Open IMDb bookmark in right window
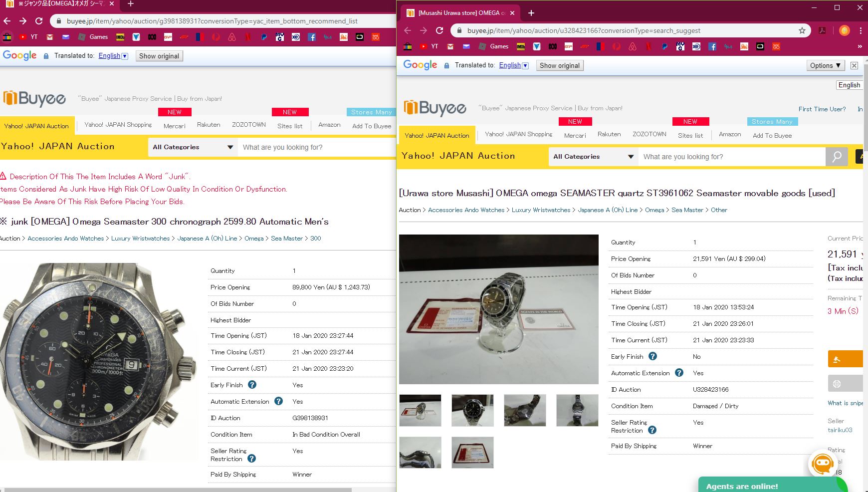This screenshot has width=868, height=492. point(521,46)
